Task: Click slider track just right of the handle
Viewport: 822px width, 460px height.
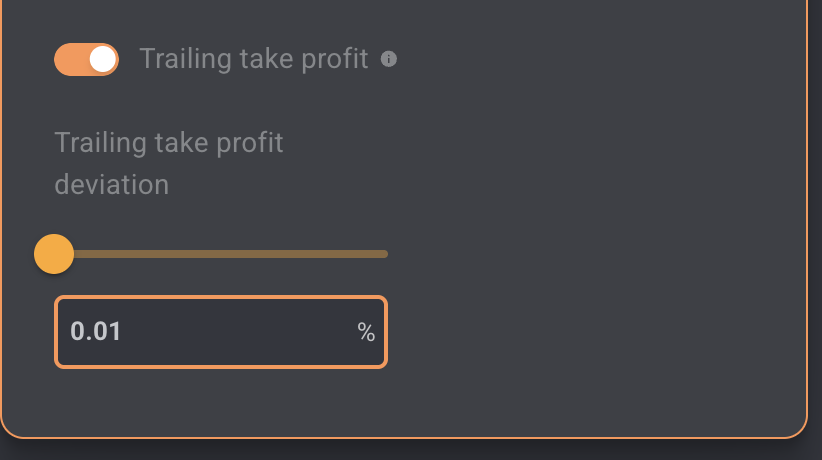Action: [x=82, y=254]
